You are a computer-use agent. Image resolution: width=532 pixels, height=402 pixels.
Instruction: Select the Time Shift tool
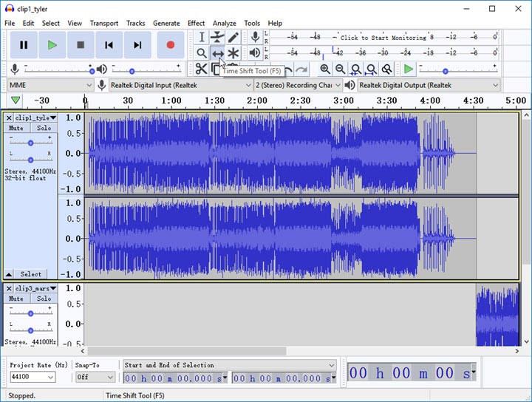[x=217, y=53]
